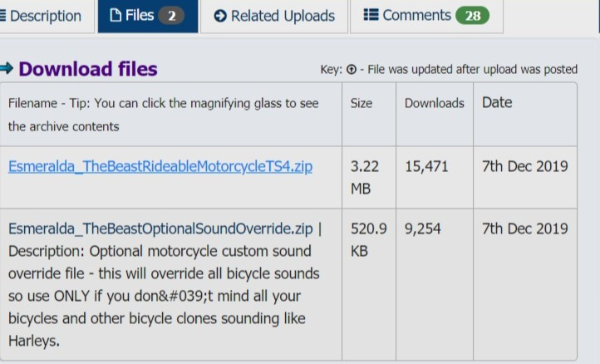Click the Description lines icon
The height and width of the screenshot is (364, 600).
pos(2,16)
